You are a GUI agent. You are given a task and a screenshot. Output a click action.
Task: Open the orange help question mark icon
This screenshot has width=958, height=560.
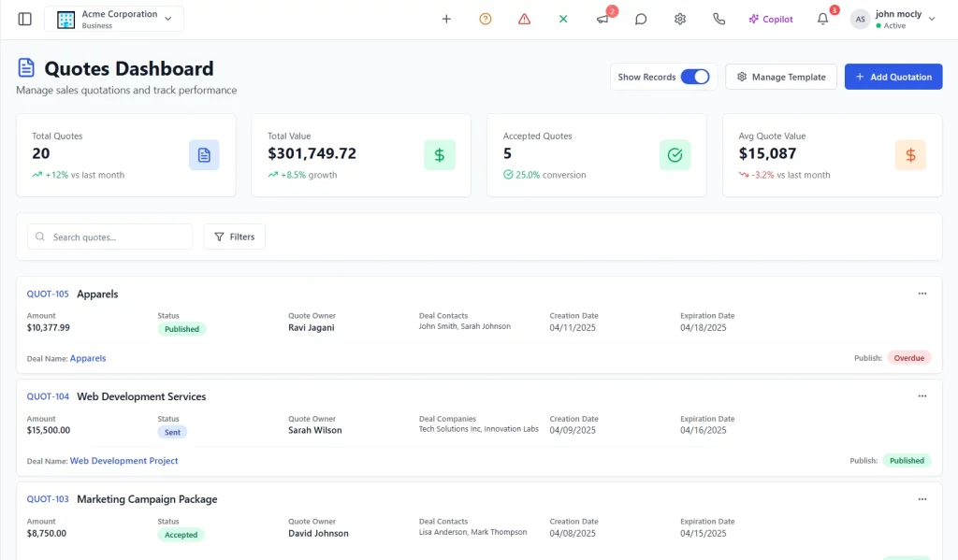(486, 19)
